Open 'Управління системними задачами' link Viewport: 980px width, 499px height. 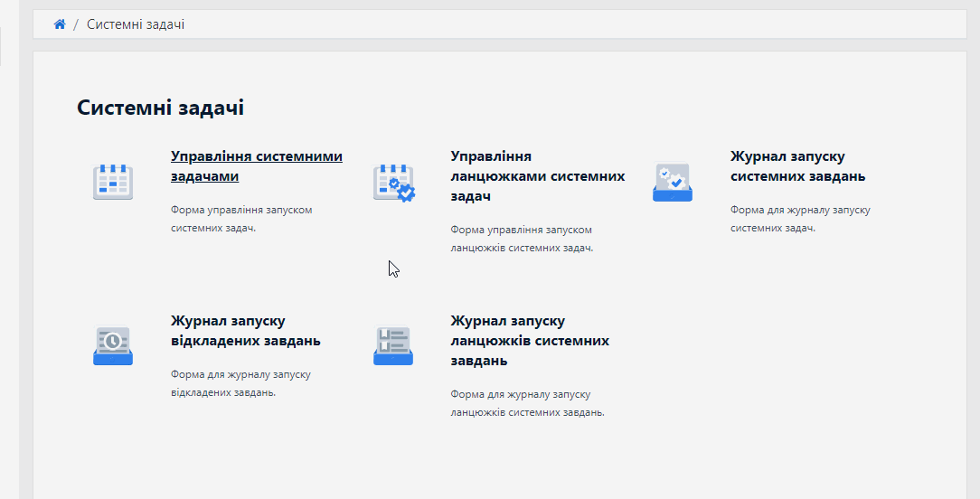pos(256,165)
